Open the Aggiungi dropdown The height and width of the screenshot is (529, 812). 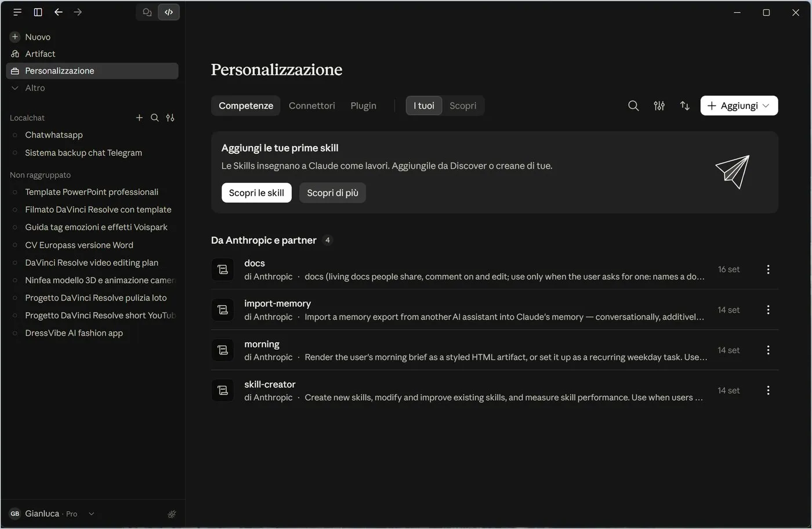[x=739, y=106]
